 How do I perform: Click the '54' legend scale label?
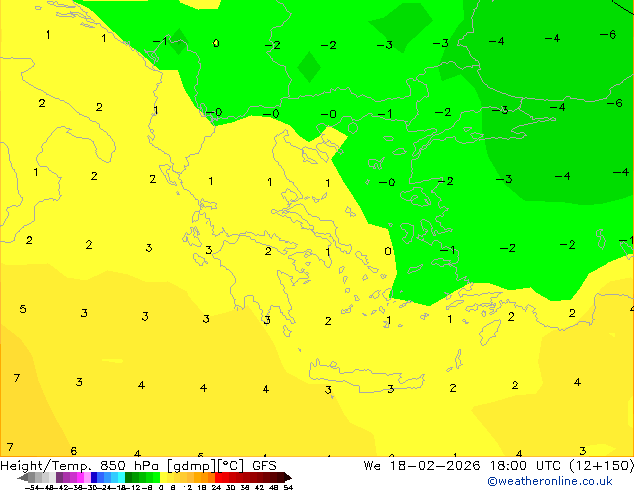pos(288,488)
